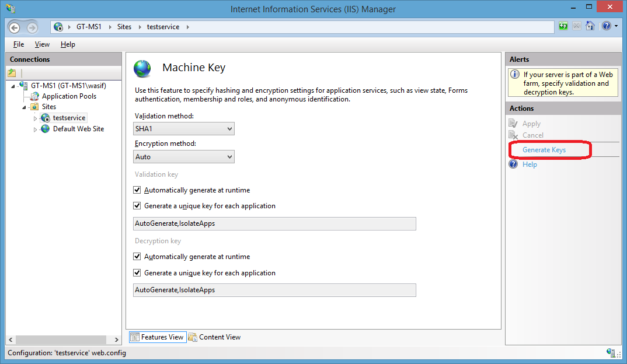Screen dimensions: 627x364
Task: Click the green Refresh page icon
Action: (x=563, y=26)
